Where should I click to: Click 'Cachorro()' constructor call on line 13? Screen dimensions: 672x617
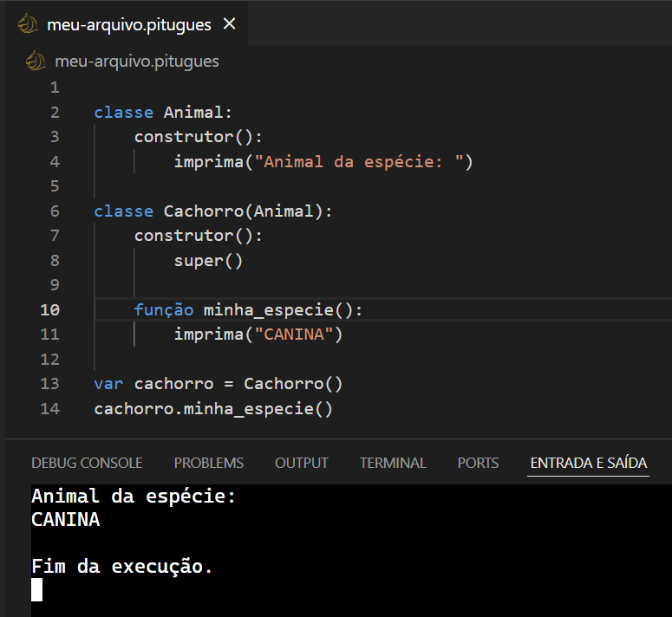293,384
